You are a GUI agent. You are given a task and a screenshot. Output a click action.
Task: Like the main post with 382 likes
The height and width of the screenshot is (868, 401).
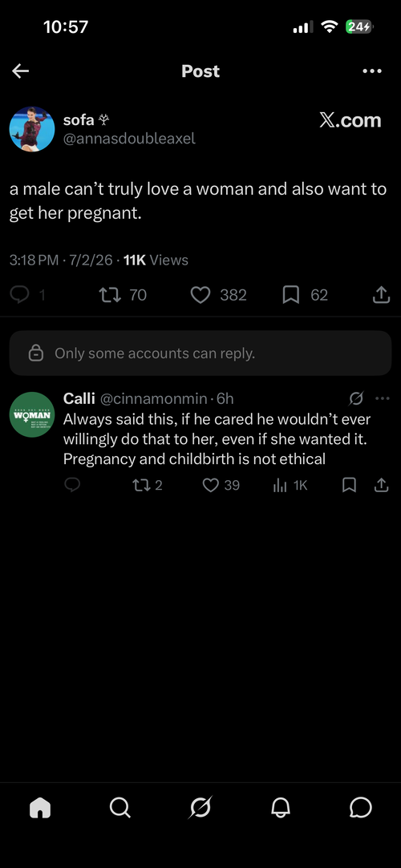pyautogui.click(x=219, y=295)
